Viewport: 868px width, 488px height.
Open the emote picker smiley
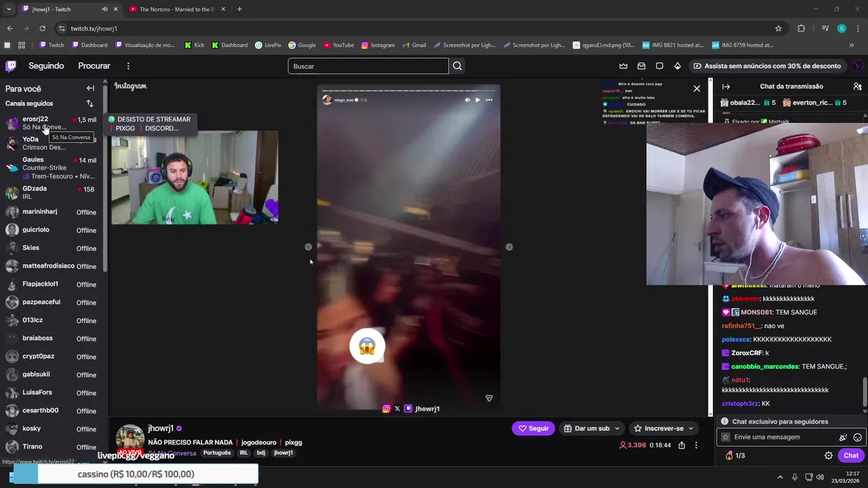point(857,437)
